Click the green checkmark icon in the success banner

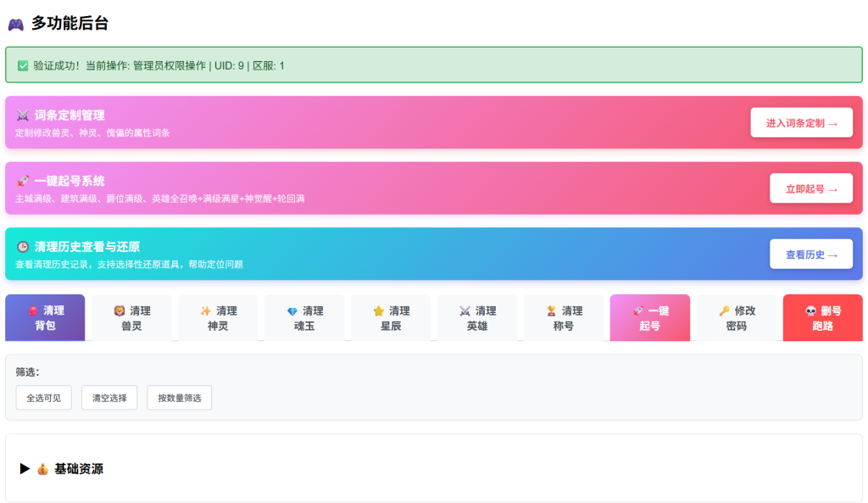[x=23, y=66]
